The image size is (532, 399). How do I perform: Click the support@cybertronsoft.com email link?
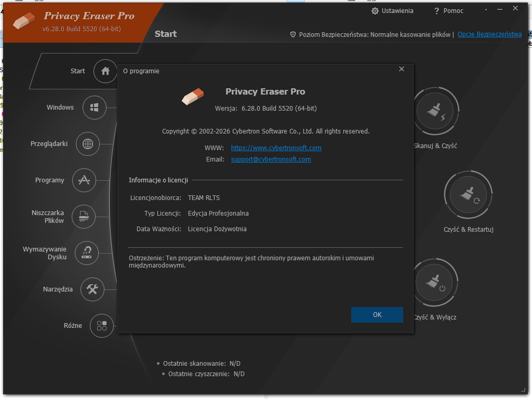tap(271, 159)
